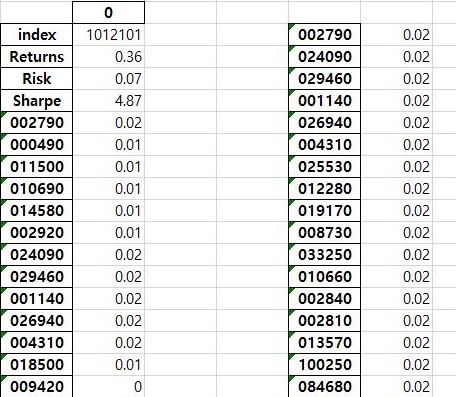The image size is (456, 397).
Task: Select stock code cell 002920
Action: 36,232
